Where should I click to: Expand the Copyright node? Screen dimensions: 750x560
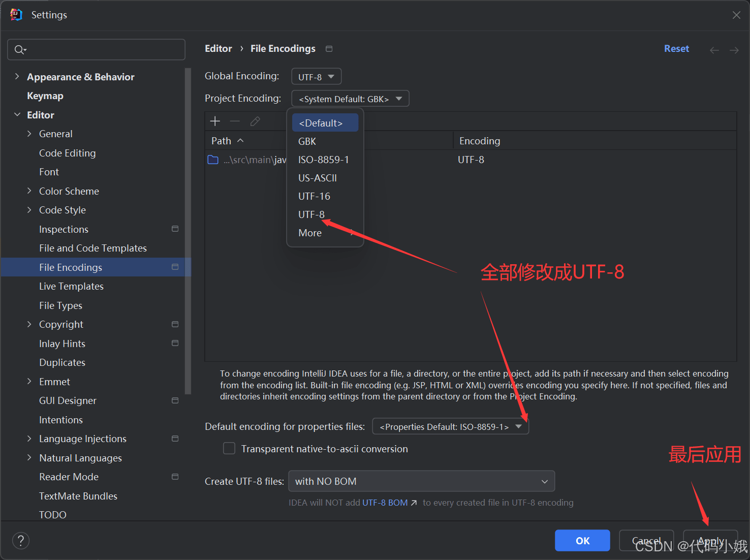pos(29,324)
